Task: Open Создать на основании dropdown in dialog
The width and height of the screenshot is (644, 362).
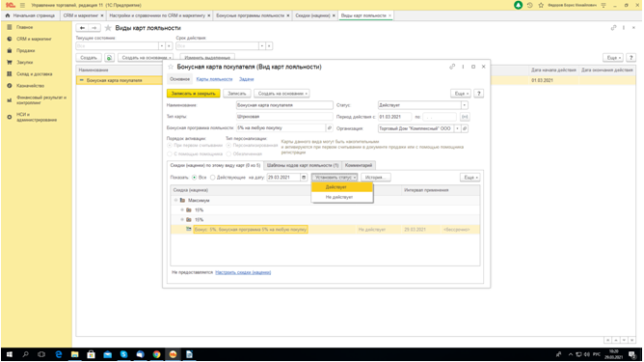Action: click(282, 94)
